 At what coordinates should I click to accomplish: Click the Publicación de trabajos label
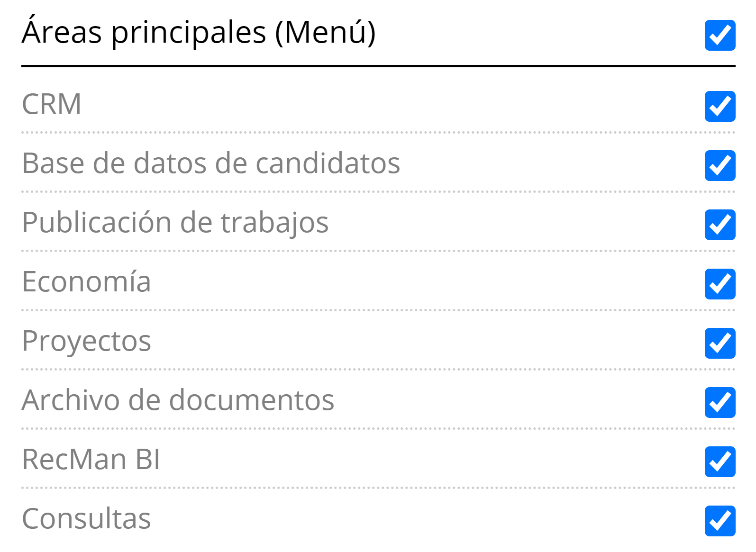click(x=175, y=222)
